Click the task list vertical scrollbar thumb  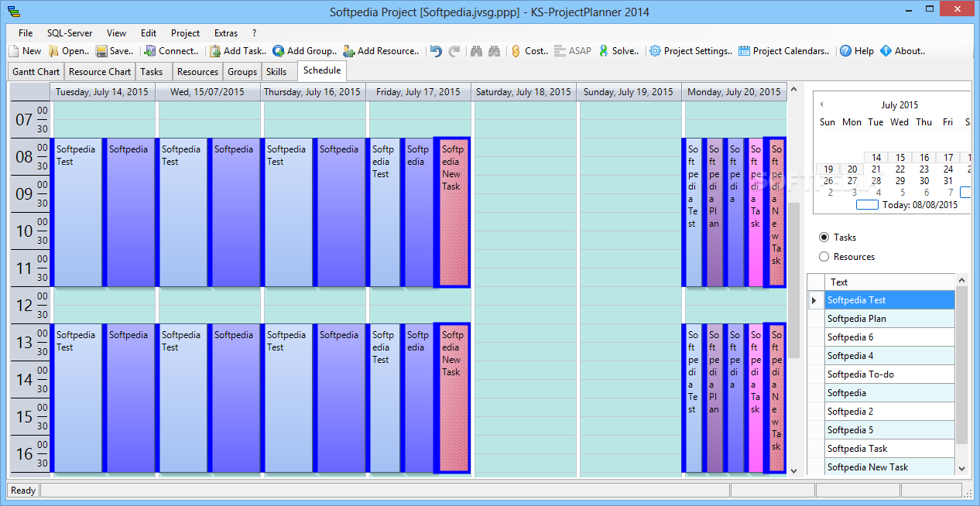click(961, 365)
